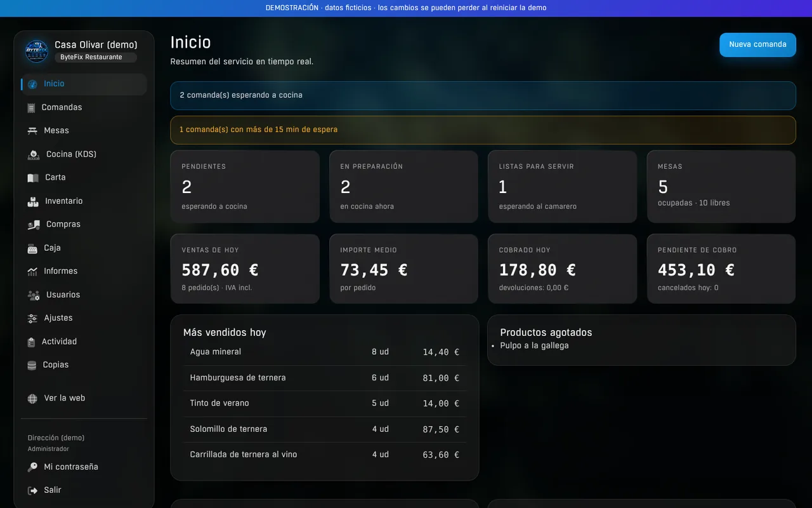Viewport: 812px width, 508px height.
Task: Open Usuarios management
Action: [84, 295]
